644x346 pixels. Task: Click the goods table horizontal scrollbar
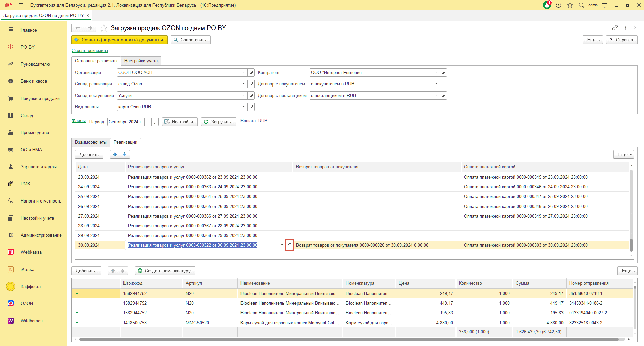click(x=349, y=339)
